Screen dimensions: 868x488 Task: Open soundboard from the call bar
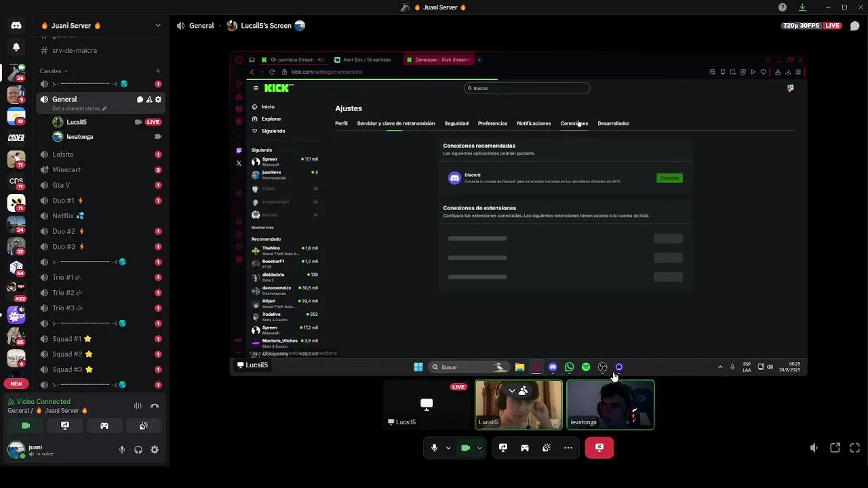coord(547,448)
